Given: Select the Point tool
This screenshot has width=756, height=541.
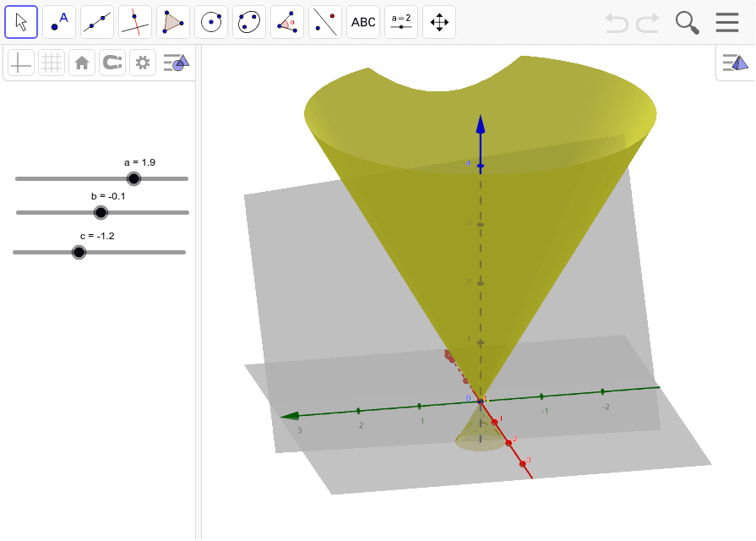Looking at the screenshot, I should tap(59, 22).
